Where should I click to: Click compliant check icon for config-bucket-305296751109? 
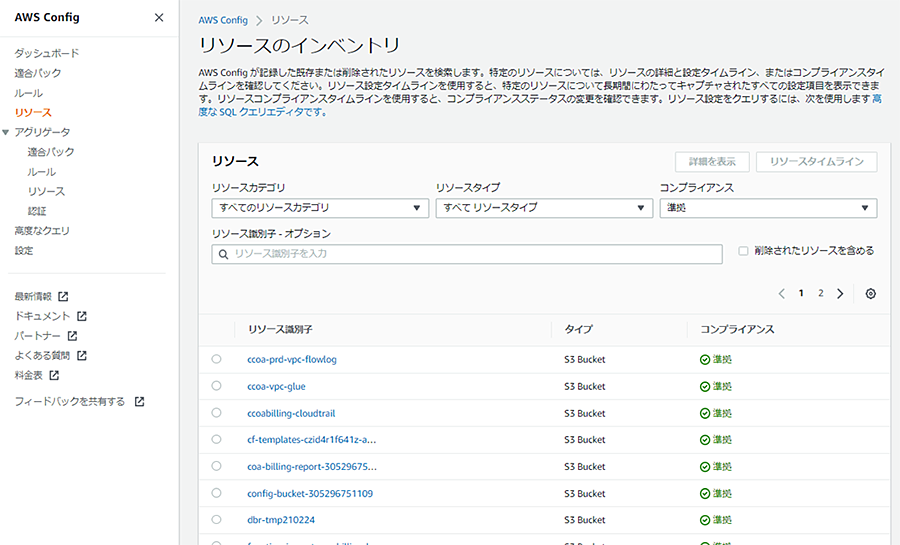[705, 493]
